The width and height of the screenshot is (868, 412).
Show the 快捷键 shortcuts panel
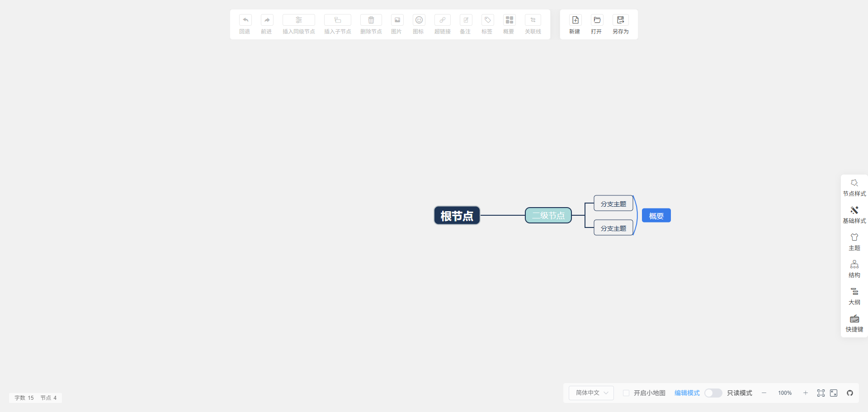[x=854, y=324]
